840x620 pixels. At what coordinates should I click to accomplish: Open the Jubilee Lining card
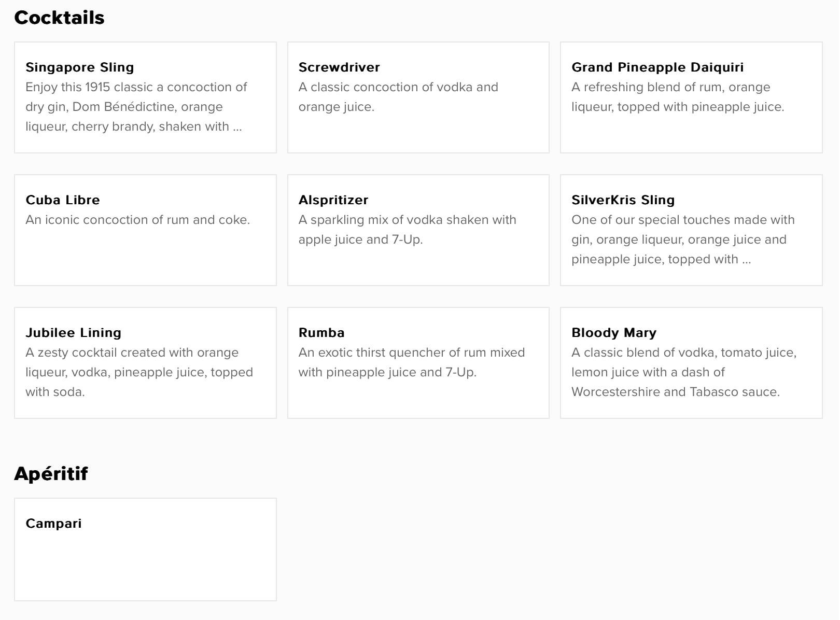pos(145,363)
